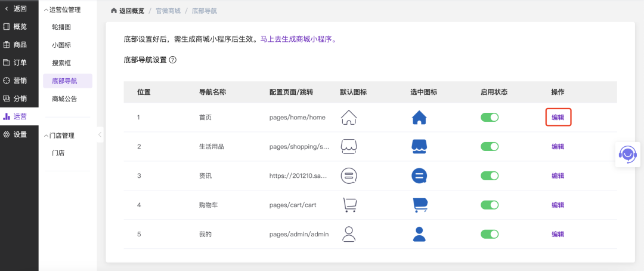Click the default person icon for 我的

click(x=348, y=234)
